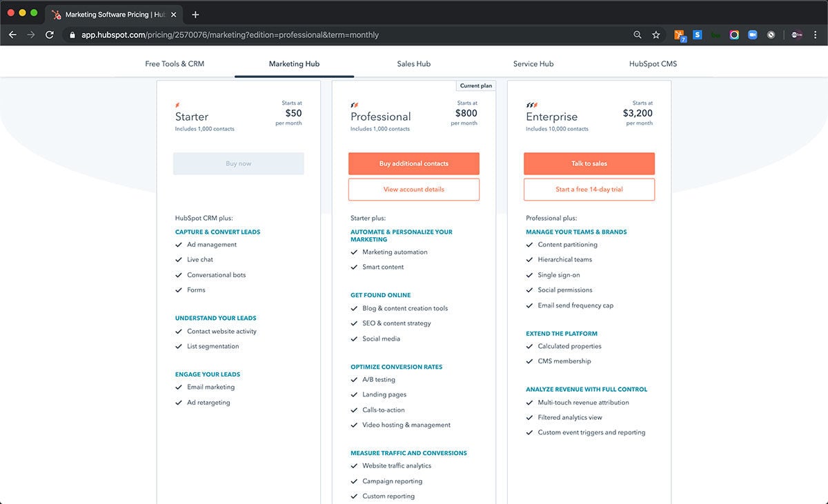Bookmark this page with the star icon
This screenshot has height=504, width=828.
(x=656, y=34)
